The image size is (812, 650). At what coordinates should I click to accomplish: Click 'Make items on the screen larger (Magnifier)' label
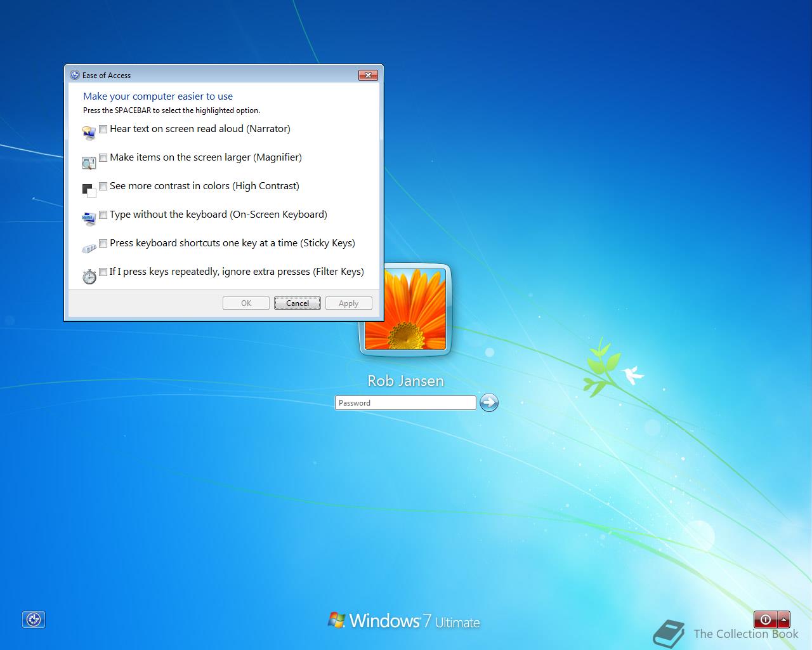tap(206, 157)
